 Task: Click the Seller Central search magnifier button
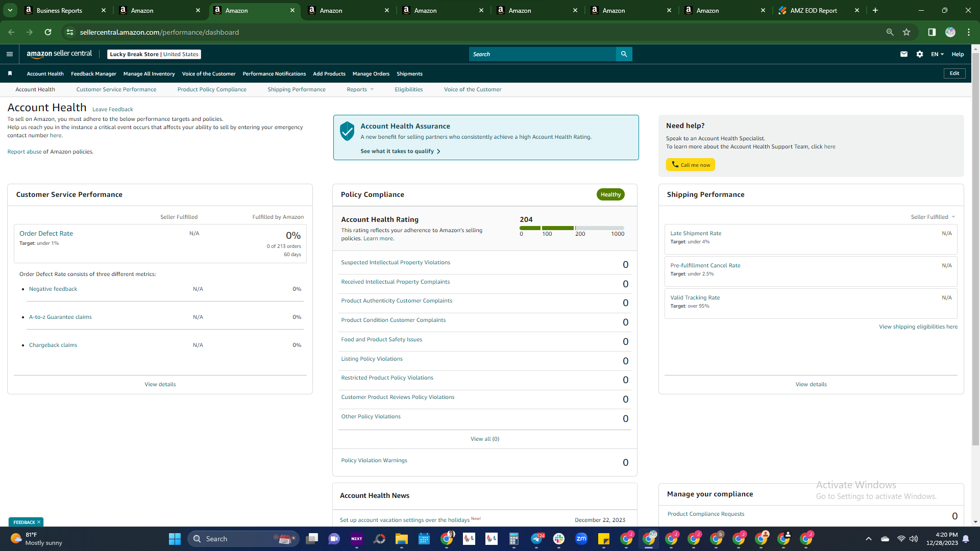coord(624,54)
